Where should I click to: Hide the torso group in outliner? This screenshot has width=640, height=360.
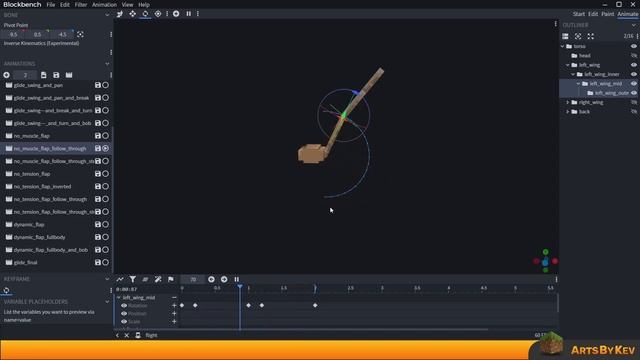[634, 46]
